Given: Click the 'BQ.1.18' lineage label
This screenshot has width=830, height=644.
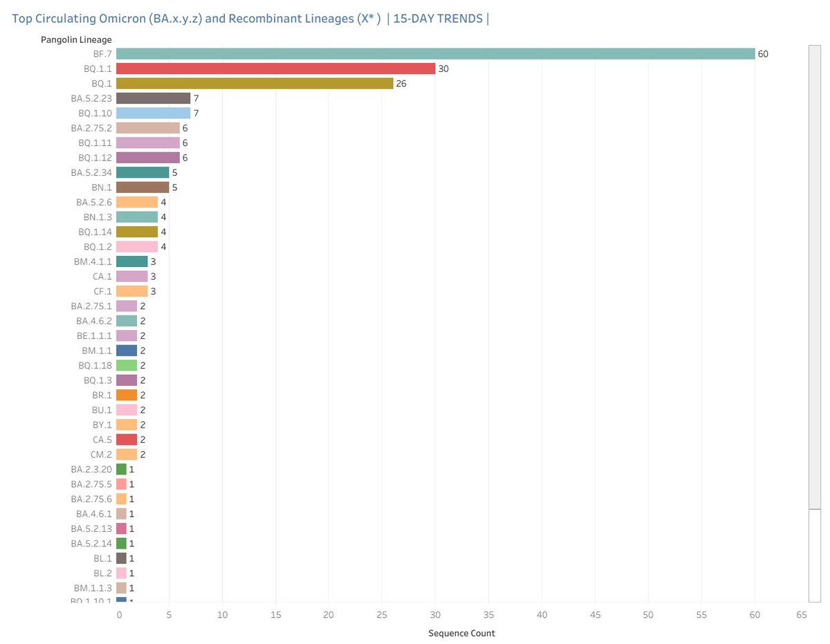Looking at the screenshot, I should click(95, 365).
